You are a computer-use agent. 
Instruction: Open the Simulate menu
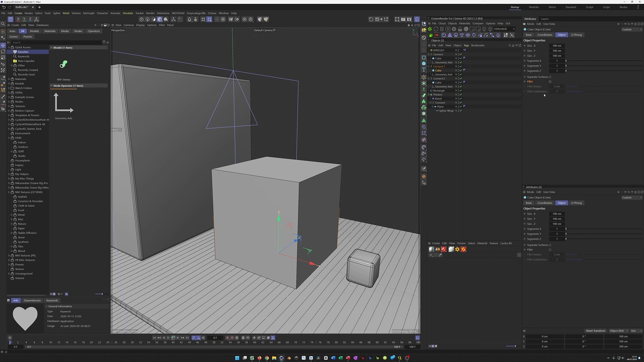click(x=128, y=13)
